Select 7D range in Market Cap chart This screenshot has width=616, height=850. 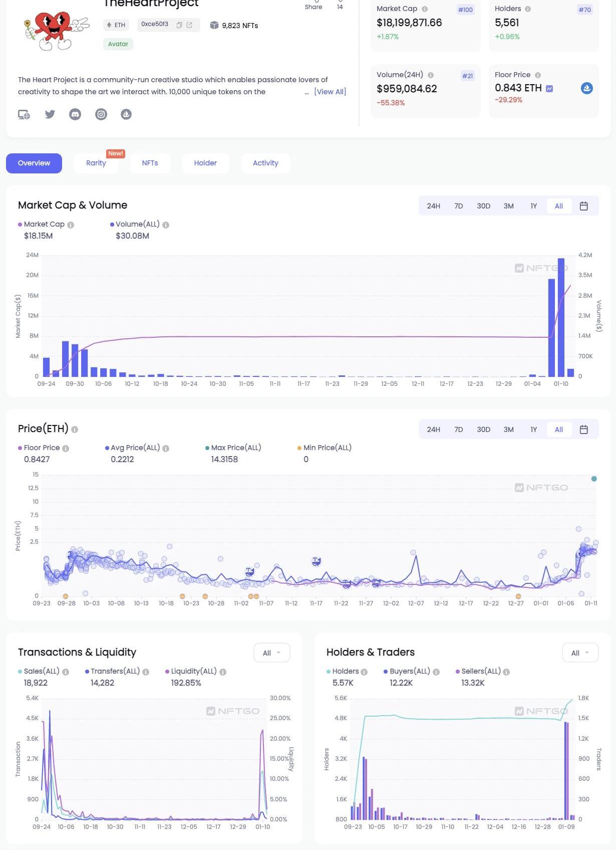[458, 206]
